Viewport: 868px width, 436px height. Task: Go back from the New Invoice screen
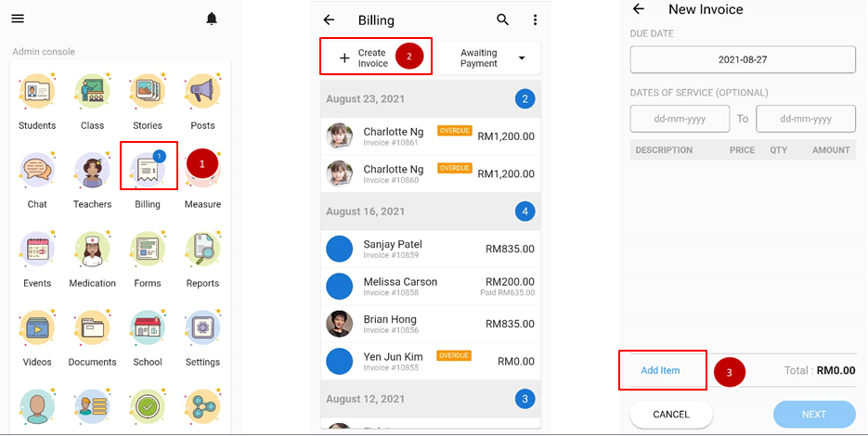point(639,9)
